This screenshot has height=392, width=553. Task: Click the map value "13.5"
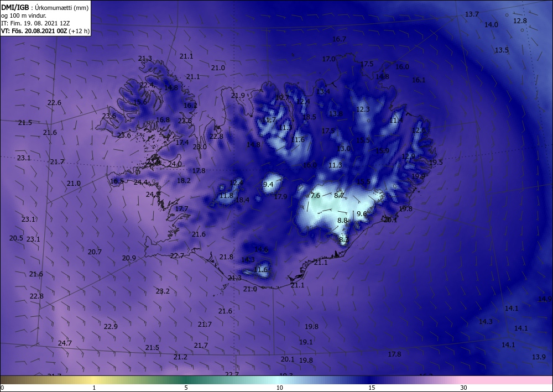pyautogui.click(x=502, y=50)
